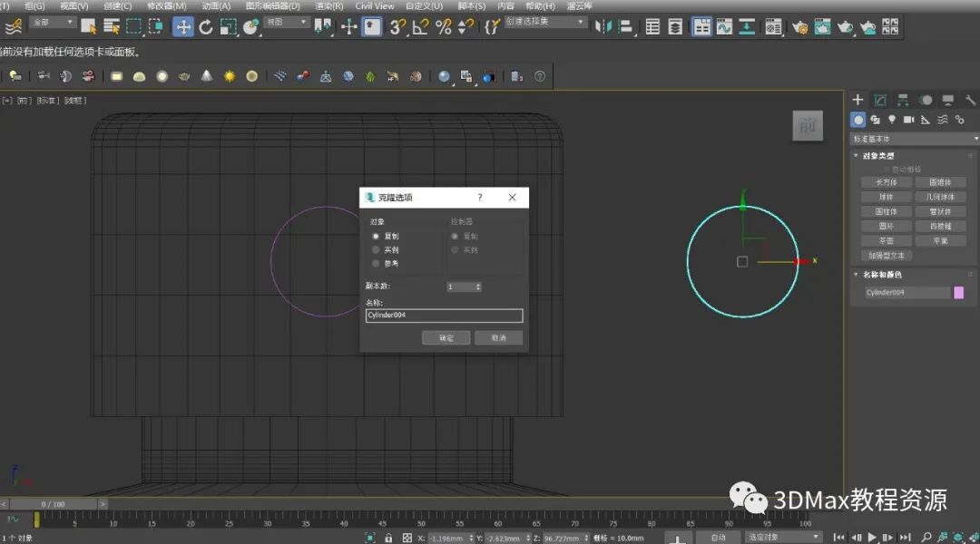The width and height of the screenshot is (980, 544).
Task: Toggle the Percent Snap icon
Action: [x=443, y=26]
